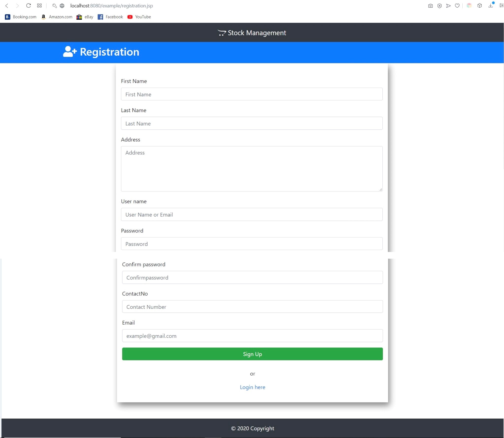Capture a snapshot with the camera icon
This screenshot has height=438, width=504.
coord(430,5)
